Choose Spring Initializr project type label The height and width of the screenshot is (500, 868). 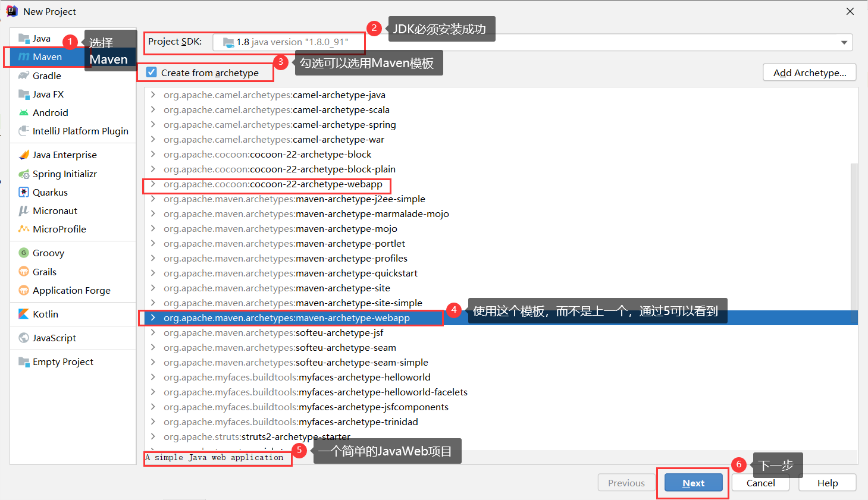65,174
